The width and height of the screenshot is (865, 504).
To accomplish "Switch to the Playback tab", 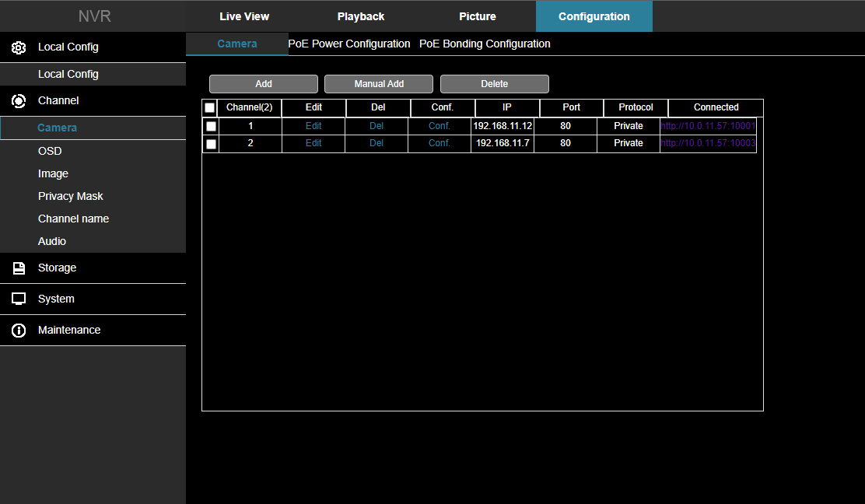I will (x=361, y=16).
